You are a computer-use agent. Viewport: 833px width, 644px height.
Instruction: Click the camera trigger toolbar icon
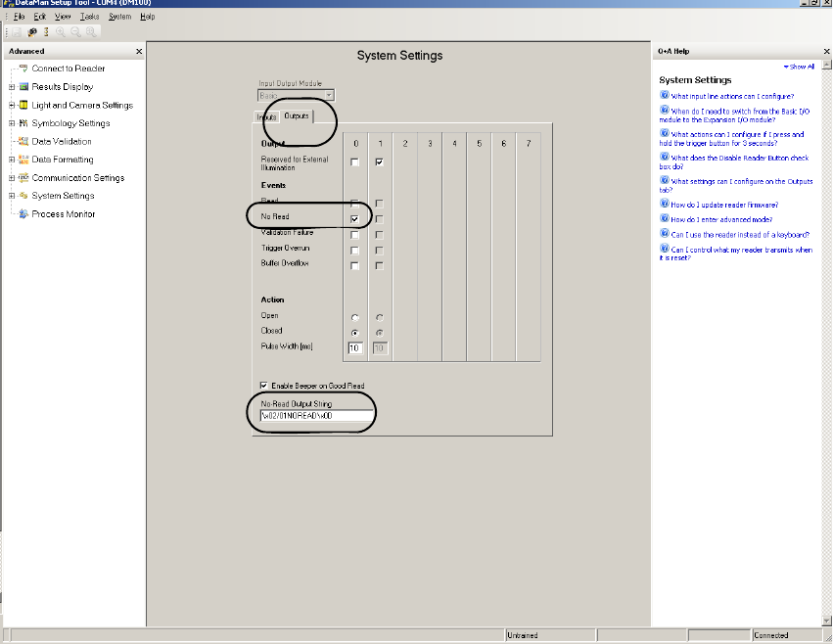[32, 32]
